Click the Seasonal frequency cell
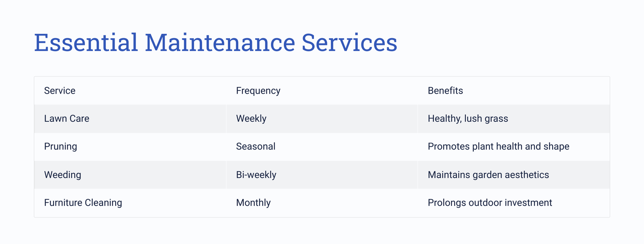Image resolution: width=644 pixels, height=244 pixels. pos(322,147)
